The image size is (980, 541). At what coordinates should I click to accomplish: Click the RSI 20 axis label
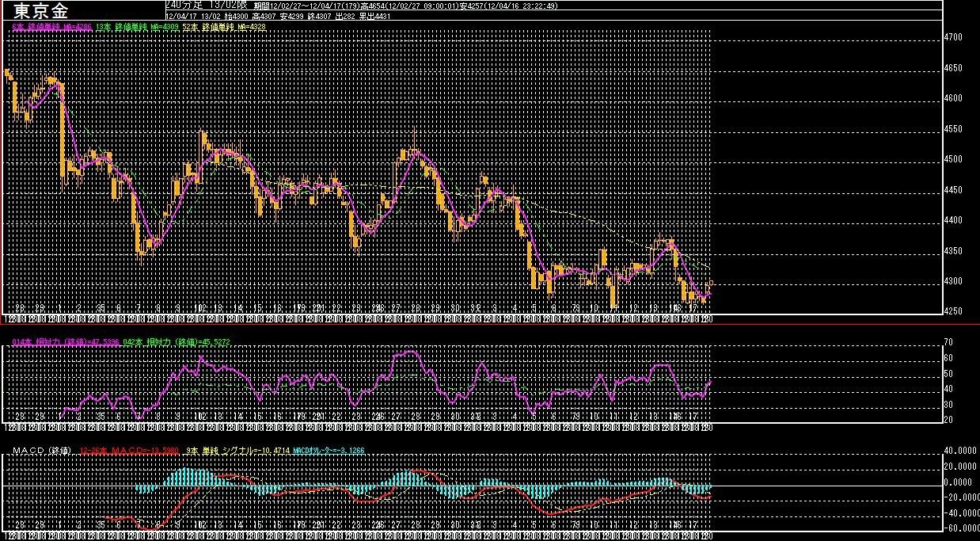[948, 420]
